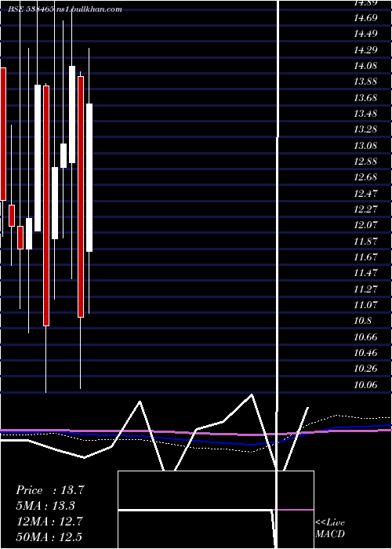Click the 13.88 price axis label
This screenshot has width=392, height=549.
point(365,82)
